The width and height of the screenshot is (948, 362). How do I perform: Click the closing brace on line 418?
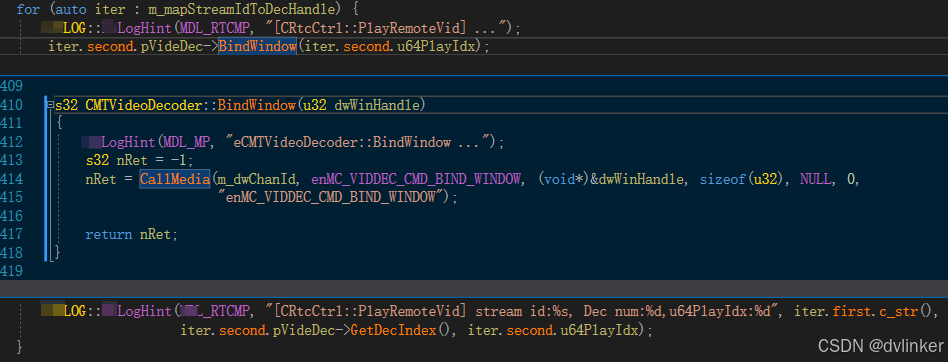coord(57,252)
